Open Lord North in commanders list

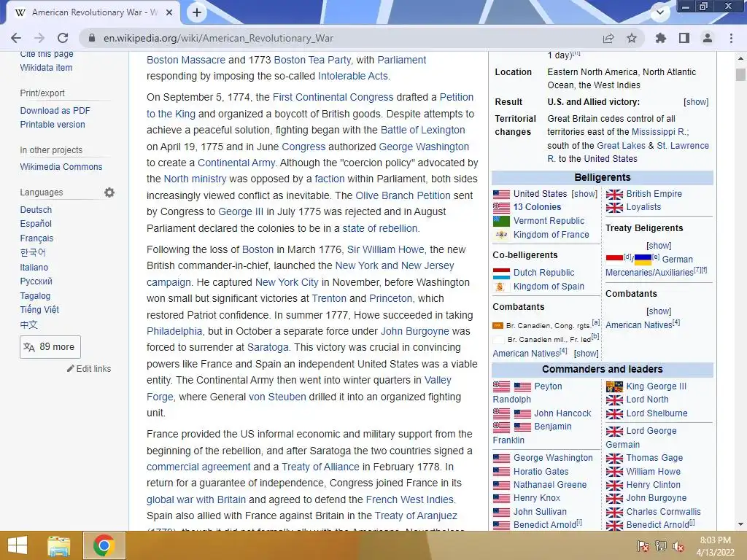coord(647,400)
